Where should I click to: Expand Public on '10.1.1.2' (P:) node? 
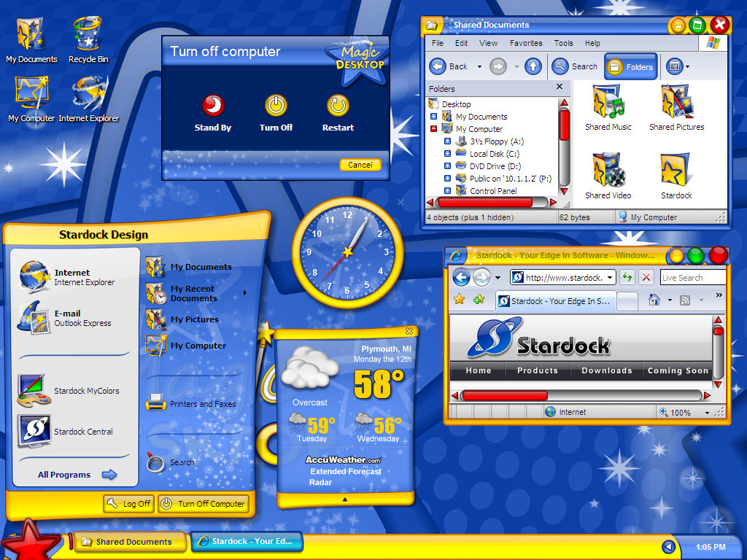[x=447, y=178]
